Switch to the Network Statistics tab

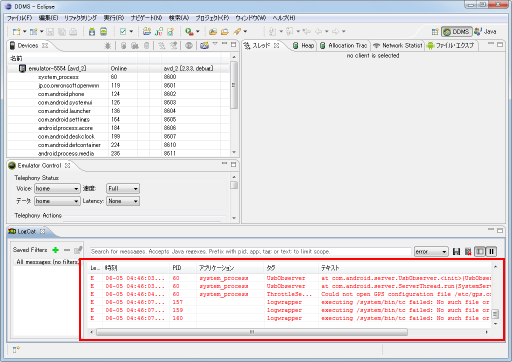click(x=397, y=46)
